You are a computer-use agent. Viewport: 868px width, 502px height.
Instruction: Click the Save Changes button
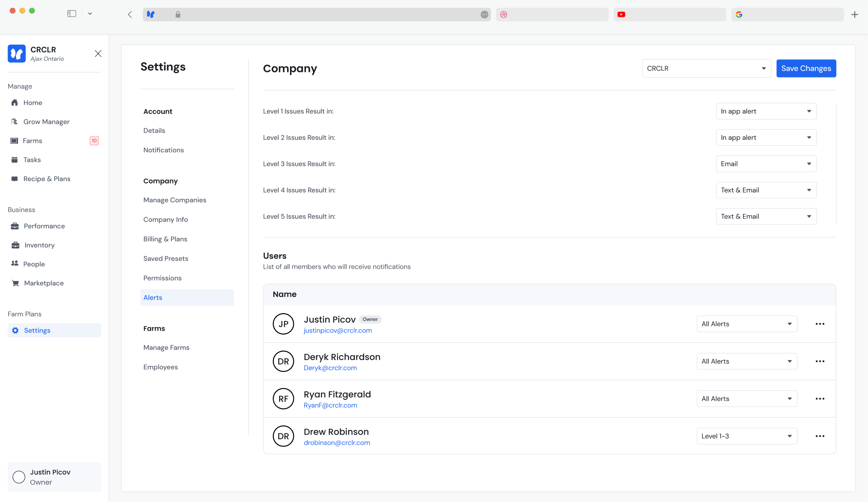click(806, 68)
